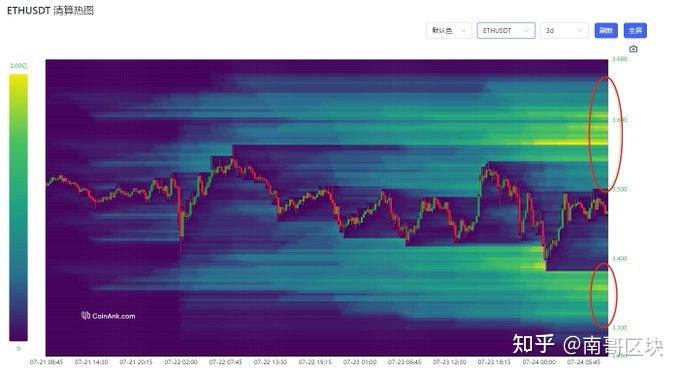This screenshot has width=680, height=374.
Task: Click the 07-23 06:45 time axis label
Action: click(404, 362)
